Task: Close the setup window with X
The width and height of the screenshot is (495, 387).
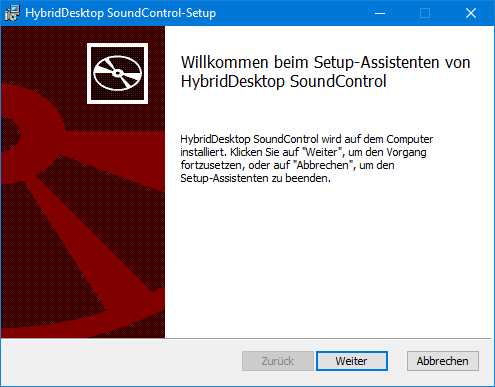Action: [471, 13]
